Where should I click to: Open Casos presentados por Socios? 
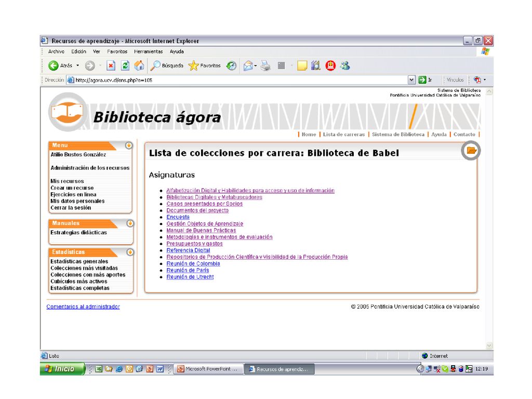tap(205, 204)
